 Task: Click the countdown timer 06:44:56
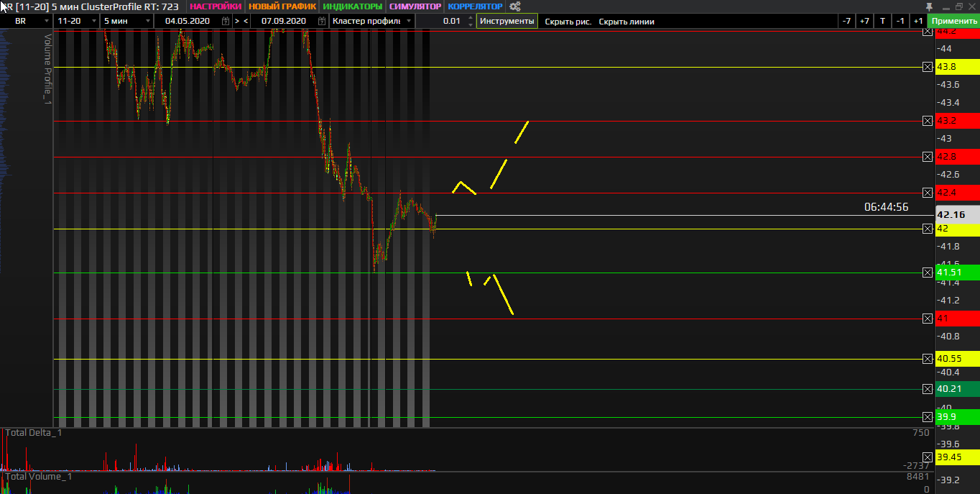[x=886, y=207]
